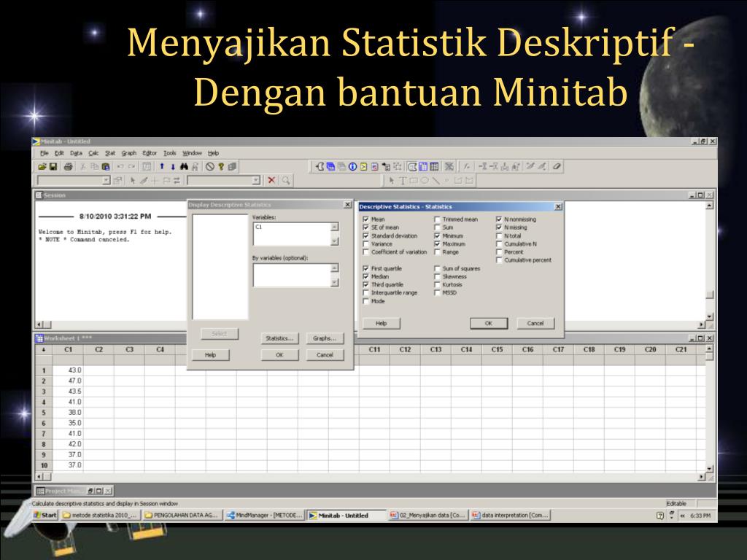747x560 pixels.
Task: Click the Session Folder icon in toolbar
Action: 320,167
